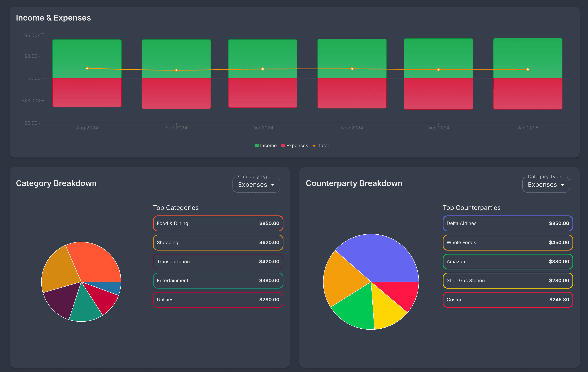This screenshot has width=588, height=372.
Task: Select the Delta Airlines counterparty row
Action: coord(508,223)
